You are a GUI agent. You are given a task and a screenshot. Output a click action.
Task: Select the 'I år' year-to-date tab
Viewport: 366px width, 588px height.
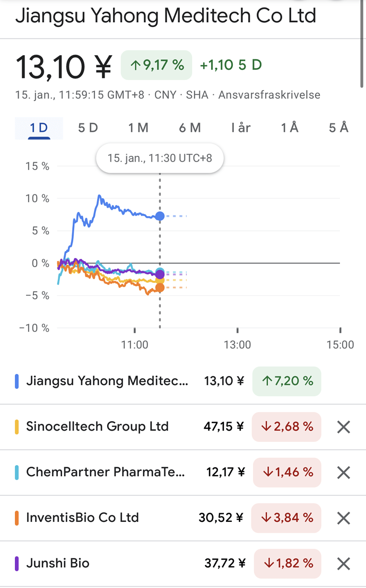click(240, 128)
